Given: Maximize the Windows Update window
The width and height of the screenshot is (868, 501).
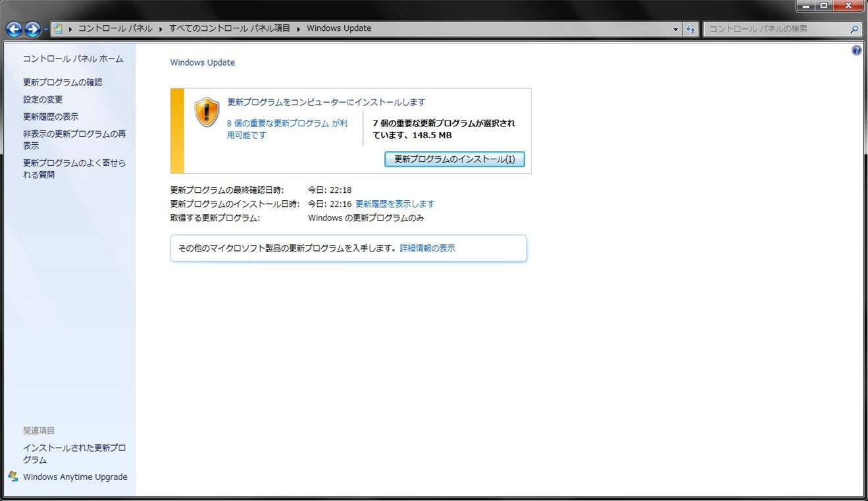Looking at the screenshot, I should [823, 6].
